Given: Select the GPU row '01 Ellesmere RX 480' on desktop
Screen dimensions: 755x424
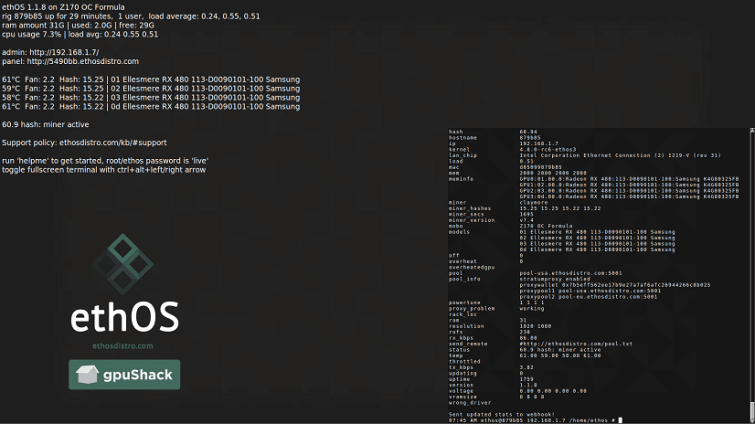Looking at the screenshot, I should coord(151,79).
